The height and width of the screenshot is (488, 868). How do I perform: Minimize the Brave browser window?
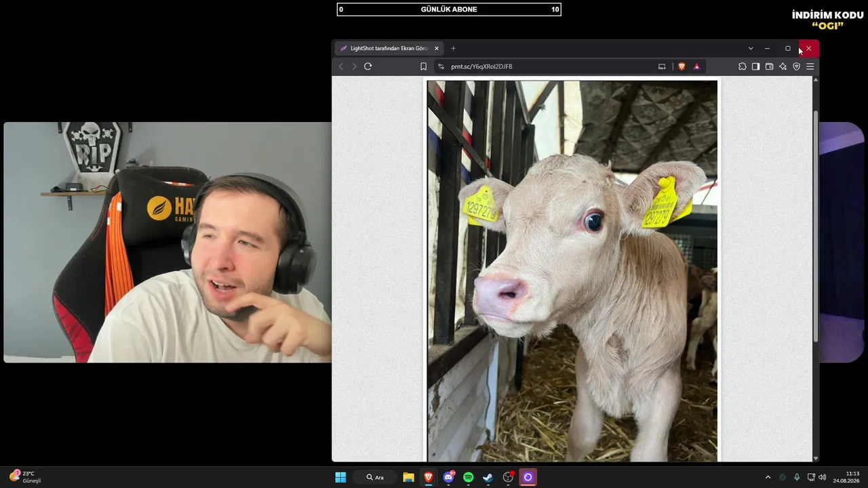click(x=767, y=48)
